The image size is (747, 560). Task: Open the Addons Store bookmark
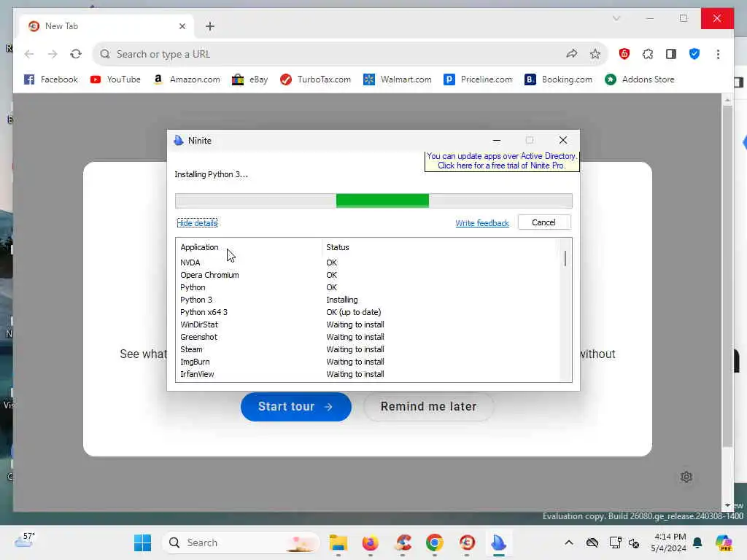coord(639,79)
